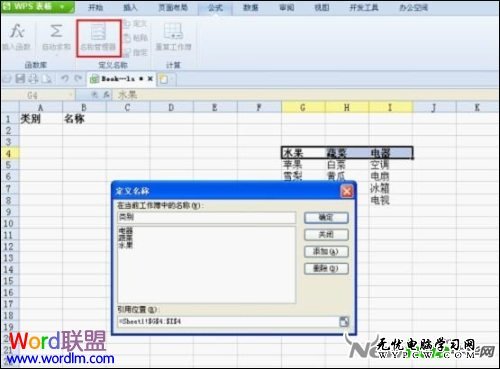Switch to the 页面布局 ribbon tab
Viewport: 500px width, 369px height.
click(173, 7)
